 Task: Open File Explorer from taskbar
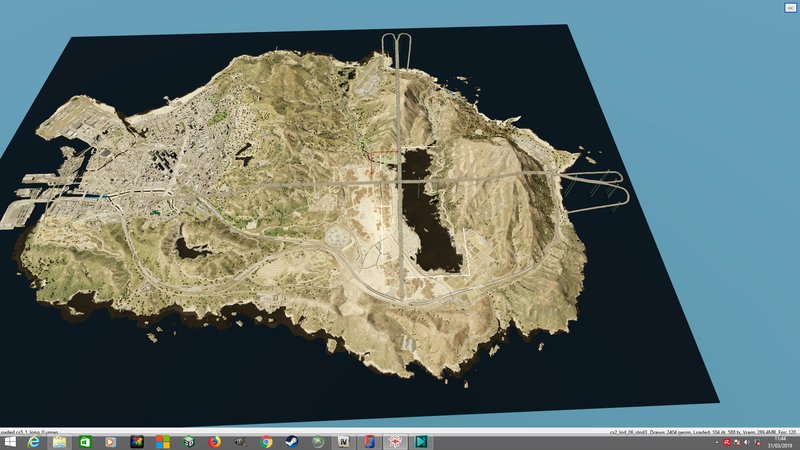(x=60, y=442)
